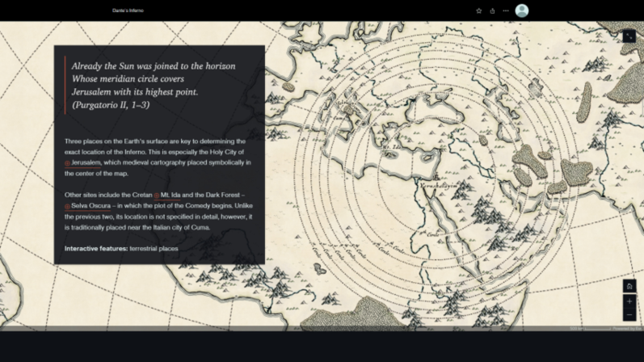Open the share icon in header
The image size is (644, 362).
click(x=492, y=11)
